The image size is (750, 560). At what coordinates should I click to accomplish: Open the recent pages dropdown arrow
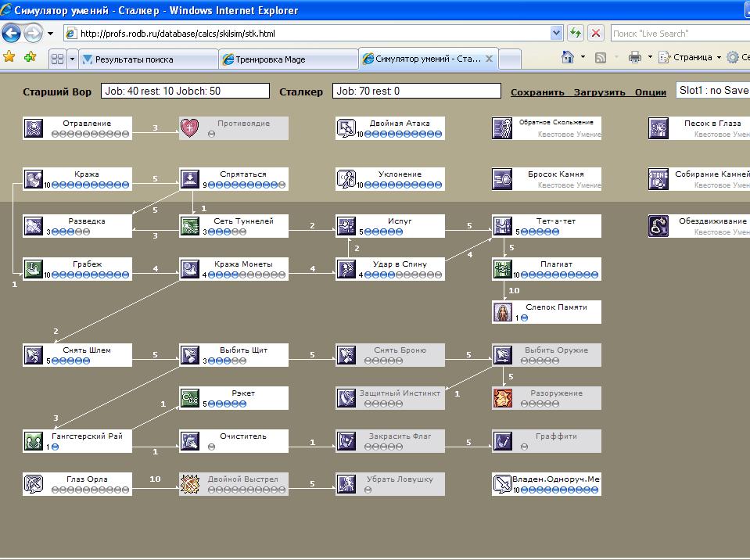[50, 34]
